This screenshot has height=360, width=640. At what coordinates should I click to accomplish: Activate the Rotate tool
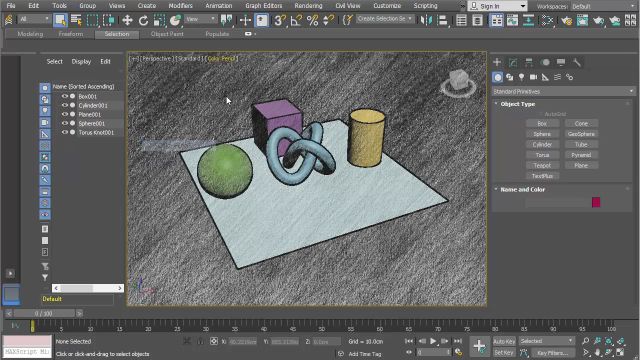tap(143, 20)
